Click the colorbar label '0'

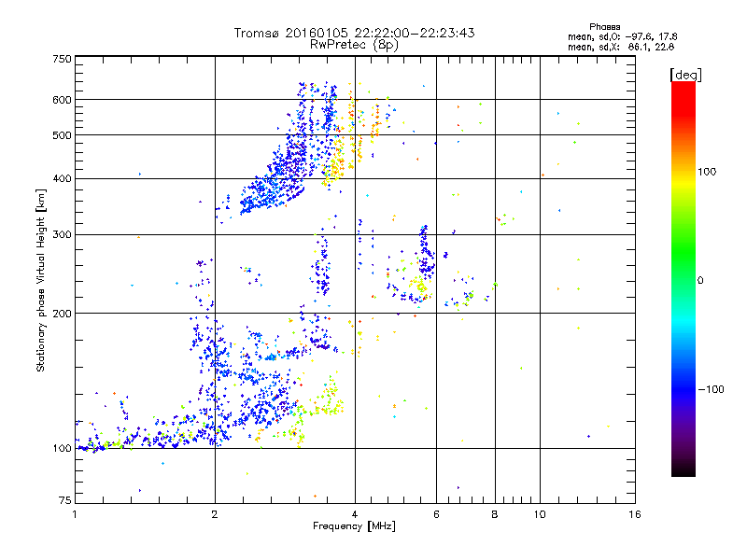699,281
